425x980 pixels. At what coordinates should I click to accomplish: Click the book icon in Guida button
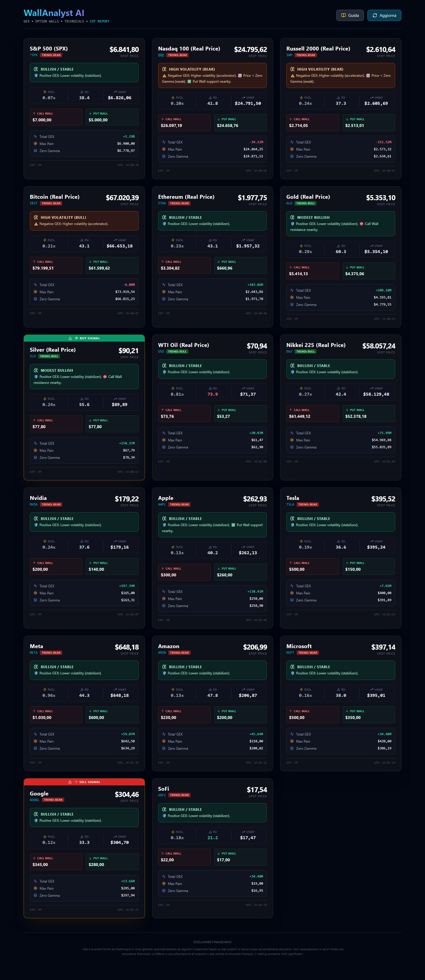343,16
